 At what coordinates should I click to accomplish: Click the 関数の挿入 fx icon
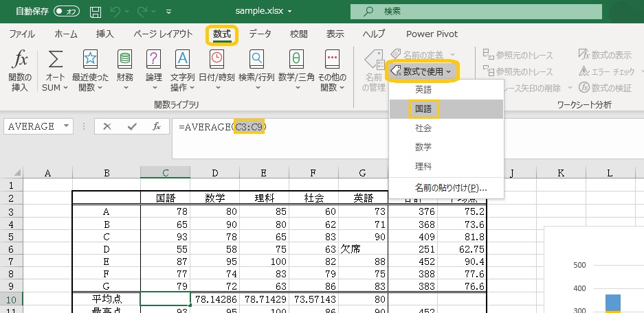coord(21,59)
